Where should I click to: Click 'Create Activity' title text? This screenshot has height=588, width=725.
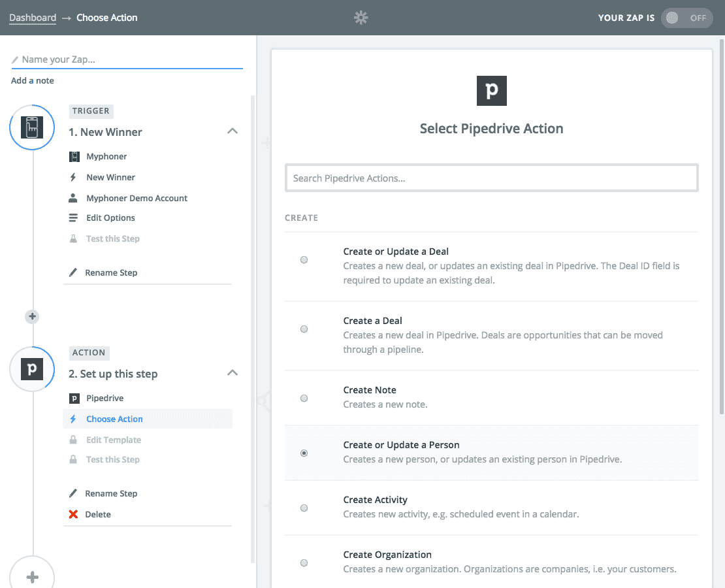coord(375,500)
